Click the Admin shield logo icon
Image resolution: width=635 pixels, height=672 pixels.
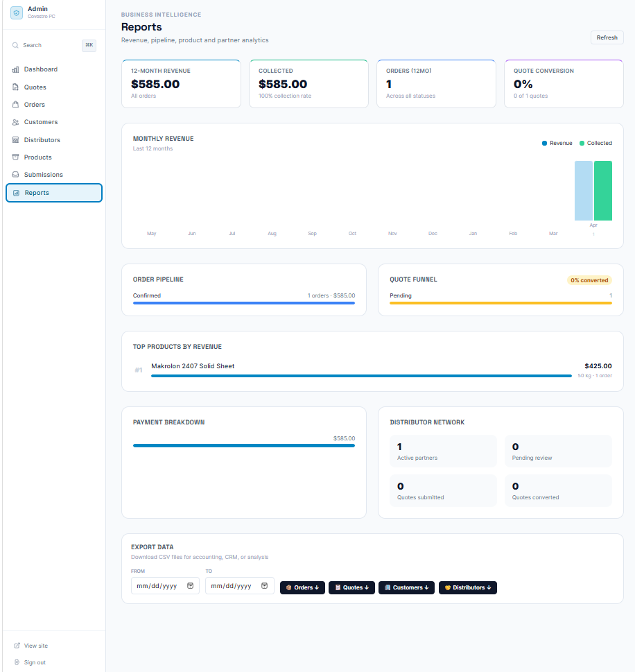[x=16, y=12]
